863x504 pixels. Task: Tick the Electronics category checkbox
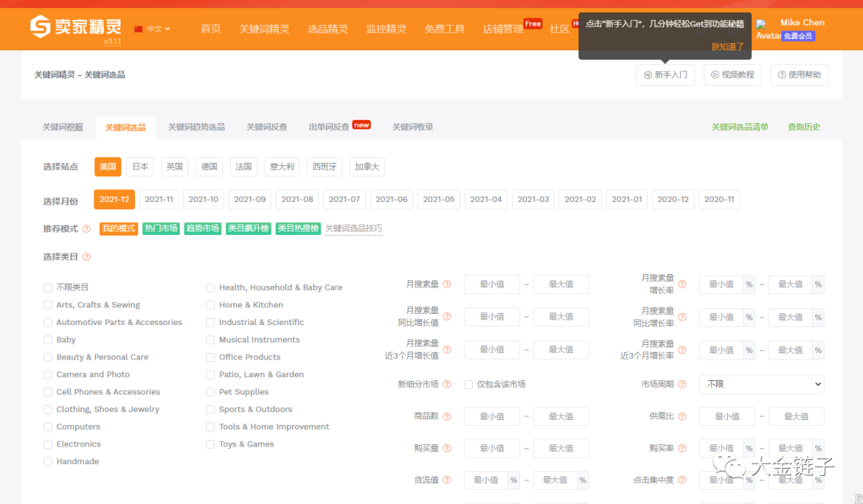coord(48,444)
